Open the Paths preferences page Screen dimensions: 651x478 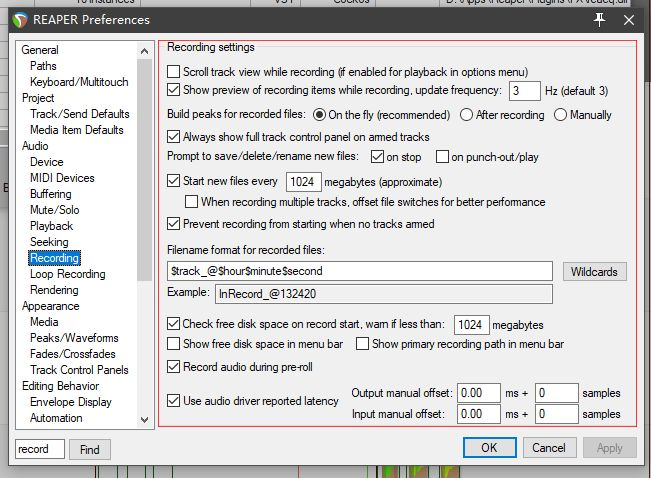point(43,66)
